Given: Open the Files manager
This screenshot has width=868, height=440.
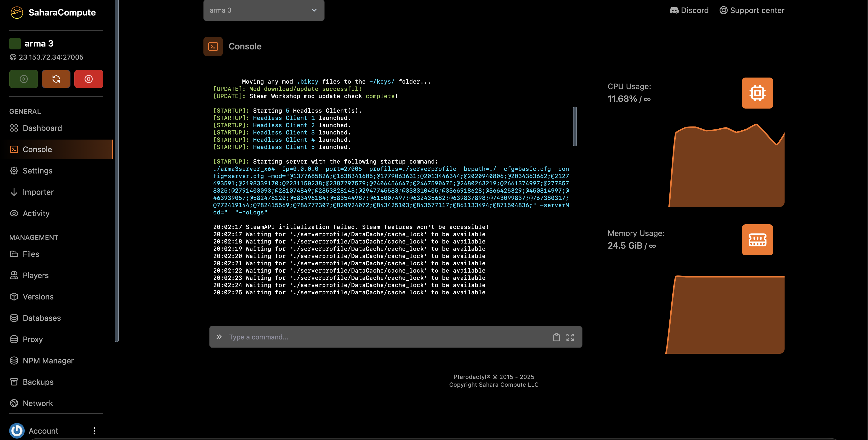Looking at the screenshot, I should coord(31,254).
